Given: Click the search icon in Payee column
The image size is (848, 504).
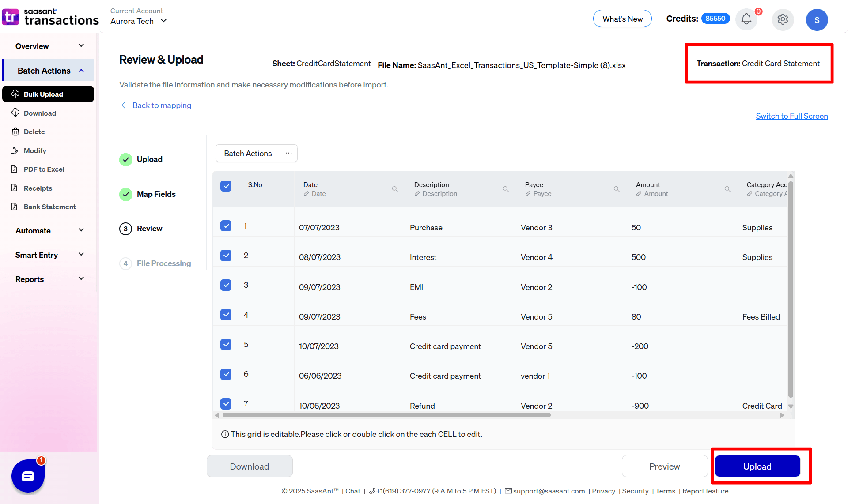Looking at the screenshot, I should (617, 189).
